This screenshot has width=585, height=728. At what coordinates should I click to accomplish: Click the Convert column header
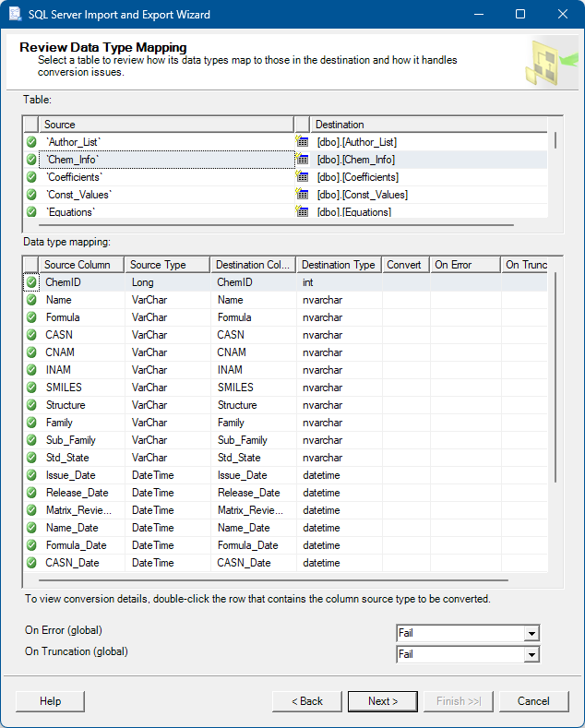coord(406,265)
